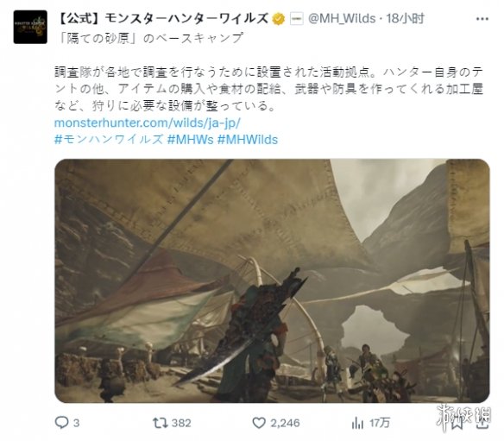This screenshot has width=504, height=441.
Task: Click the 18小时 timestamp
Action: 406,19
